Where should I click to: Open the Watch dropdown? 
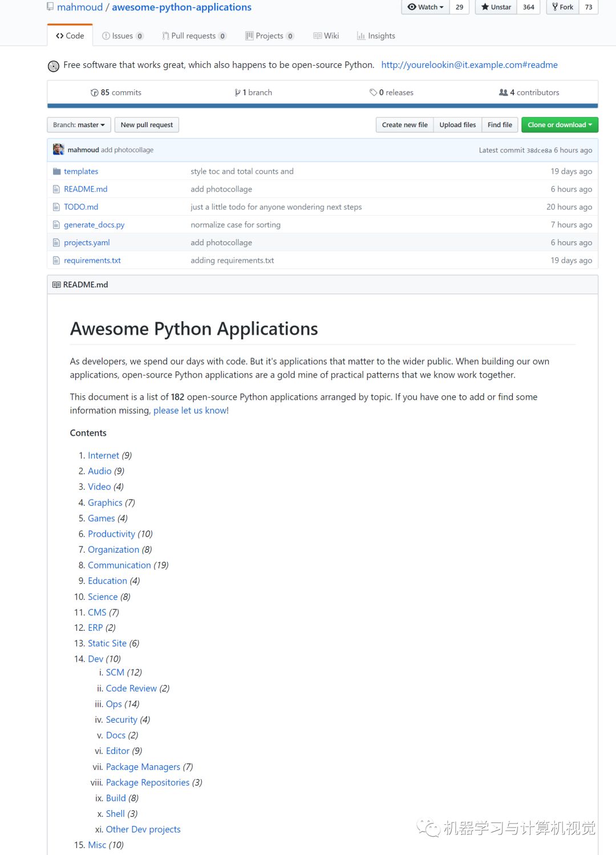tap(425, 7)
